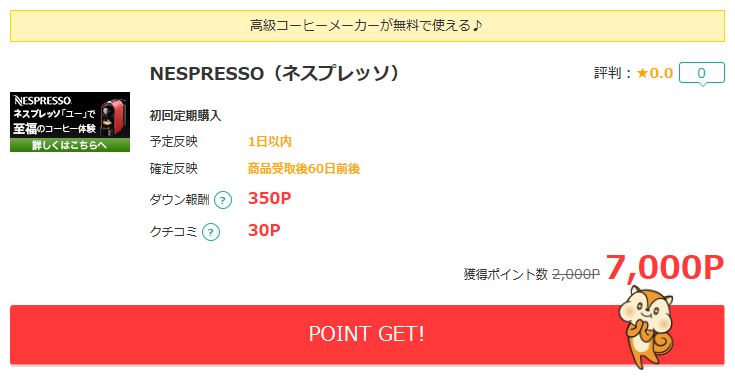Open the review count bubble showing 0
This screenshot has width=735, height=379.
pyautogui.click(x=702, y=74)
